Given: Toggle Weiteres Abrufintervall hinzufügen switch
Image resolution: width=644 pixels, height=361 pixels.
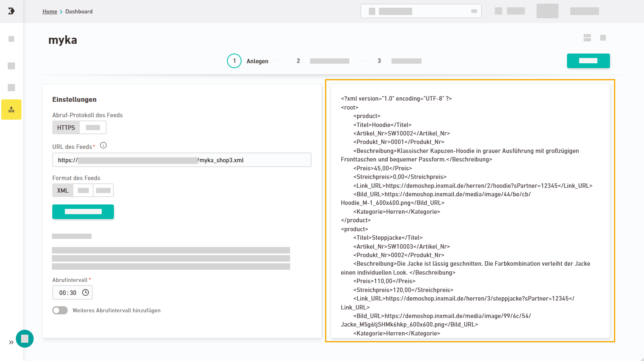Looking at the screenshot, I should (x=60, y=310).
